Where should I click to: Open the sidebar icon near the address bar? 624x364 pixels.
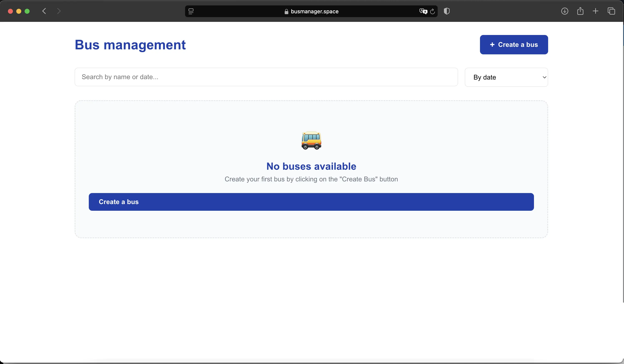[191, 11]
